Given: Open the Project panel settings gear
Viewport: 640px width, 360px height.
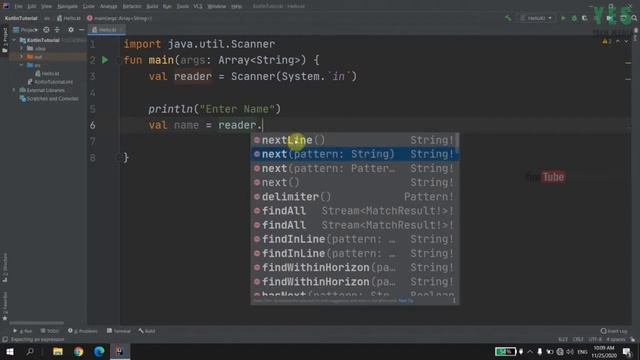Looking at the screenshot, I should (x=71, y=30).
